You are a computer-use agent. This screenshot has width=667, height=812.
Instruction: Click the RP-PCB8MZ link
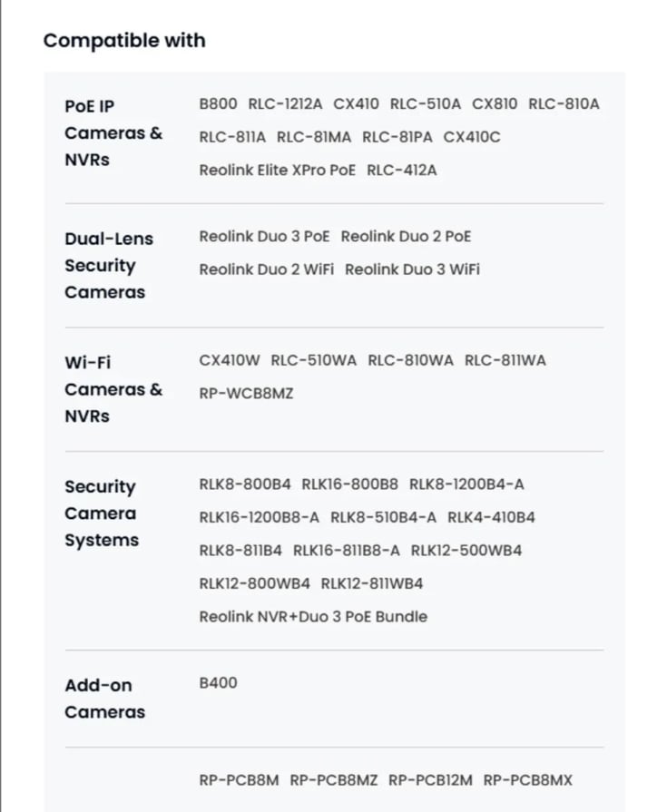tap(334, 780)
